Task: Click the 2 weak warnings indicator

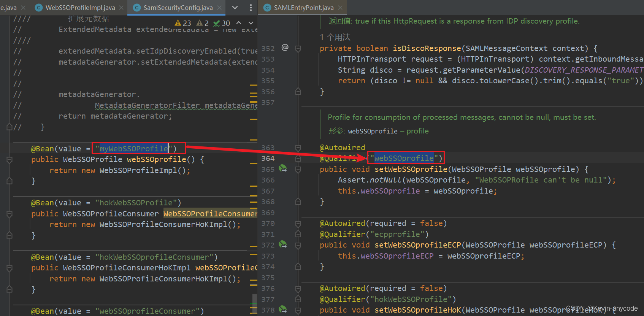Action: click(x=203, y=23)
